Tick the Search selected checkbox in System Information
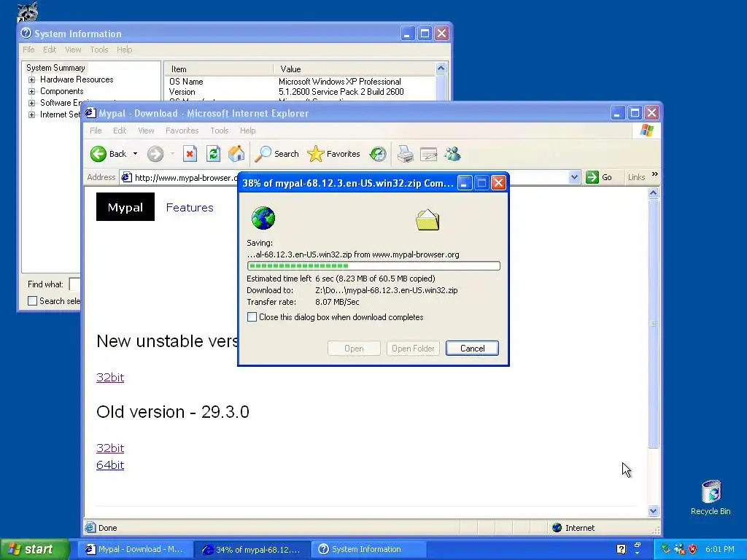This screenshot has width=747, height=560. 32,301
